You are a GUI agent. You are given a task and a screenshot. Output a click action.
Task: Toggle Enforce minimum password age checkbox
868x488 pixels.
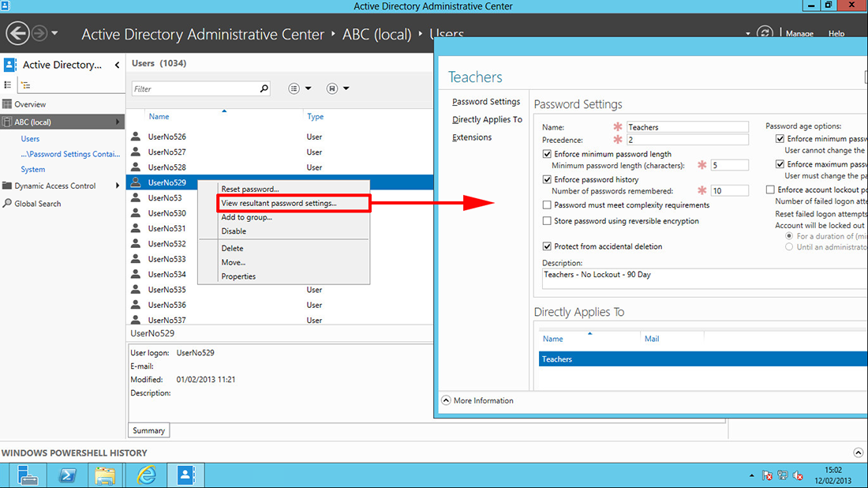pyautogui.click(x=780, y=138)
